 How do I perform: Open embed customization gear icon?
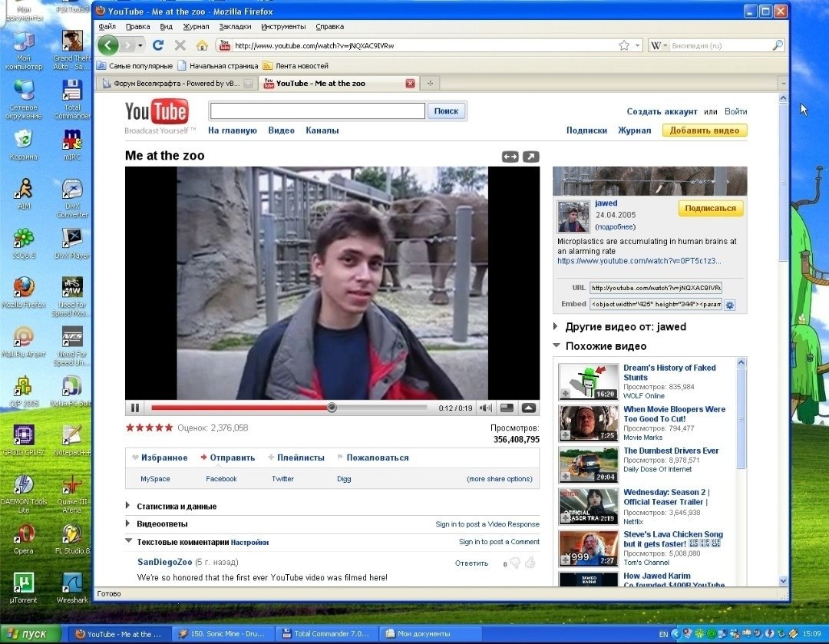(730, 305)
